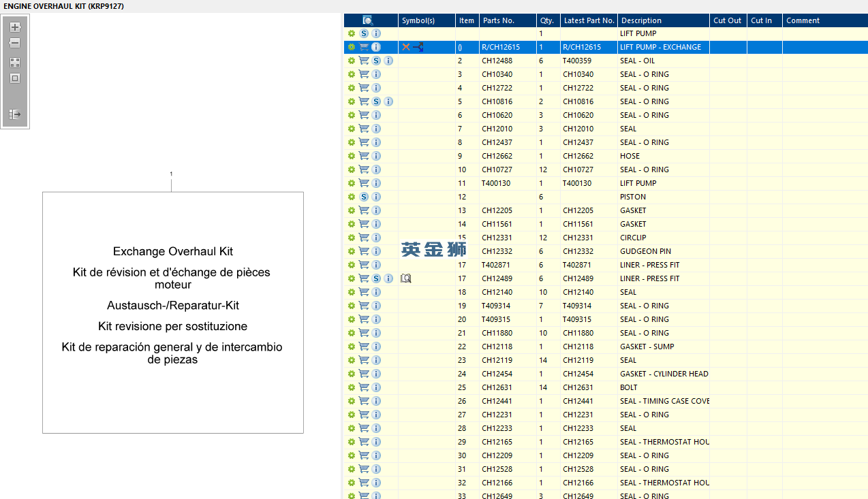Viewport: 868px width, 499px height.
Task: Open the book magnifier symbol for CH12489
Action: (406, 278)
